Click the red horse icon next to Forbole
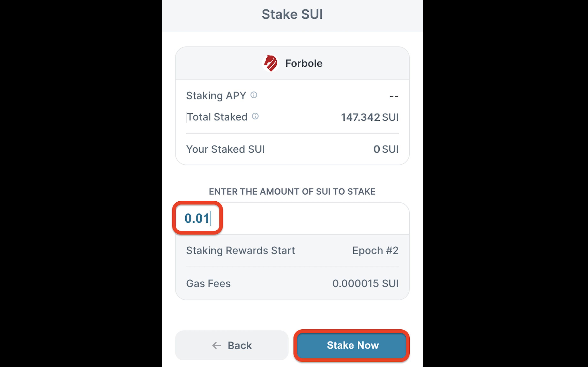 270,63
